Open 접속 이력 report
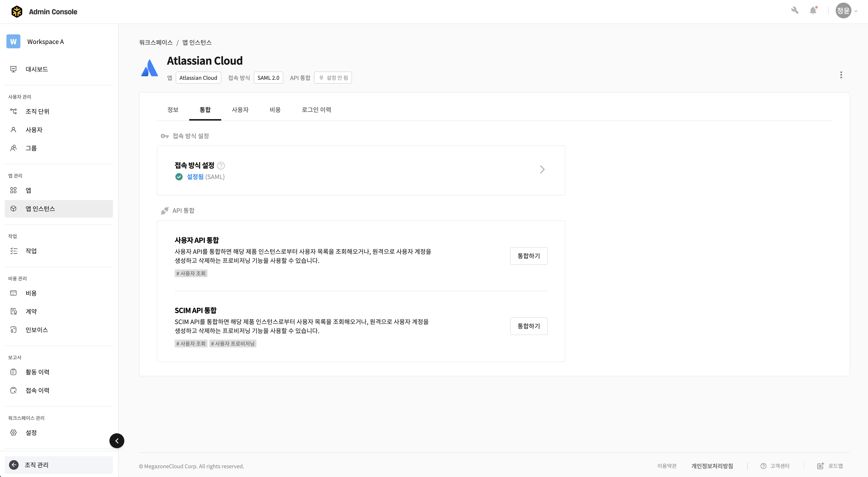Viewport: 868px width, 477px height. [x=59, y=390]
